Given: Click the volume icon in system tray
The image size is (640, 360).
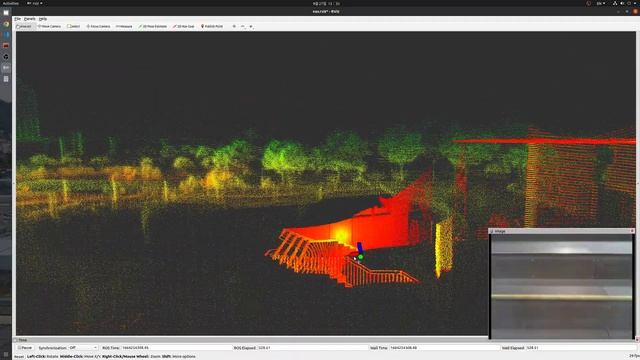Looking at the screenshot, I should (622, 3).
